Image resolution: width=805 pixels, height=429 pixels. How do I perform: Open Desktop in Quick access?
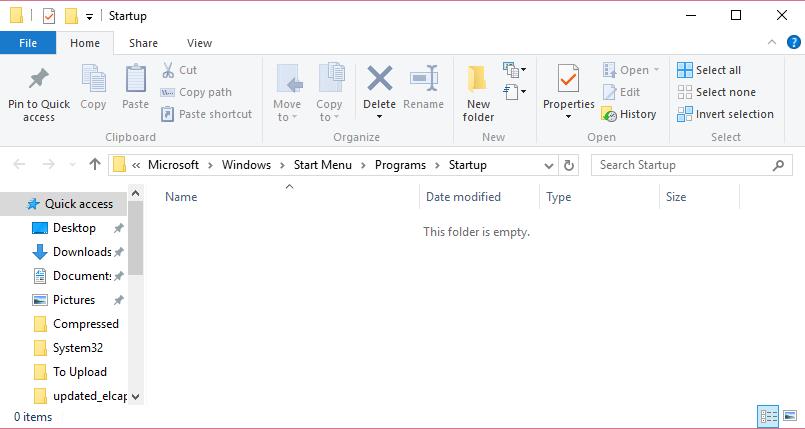[x=74, y=228]
